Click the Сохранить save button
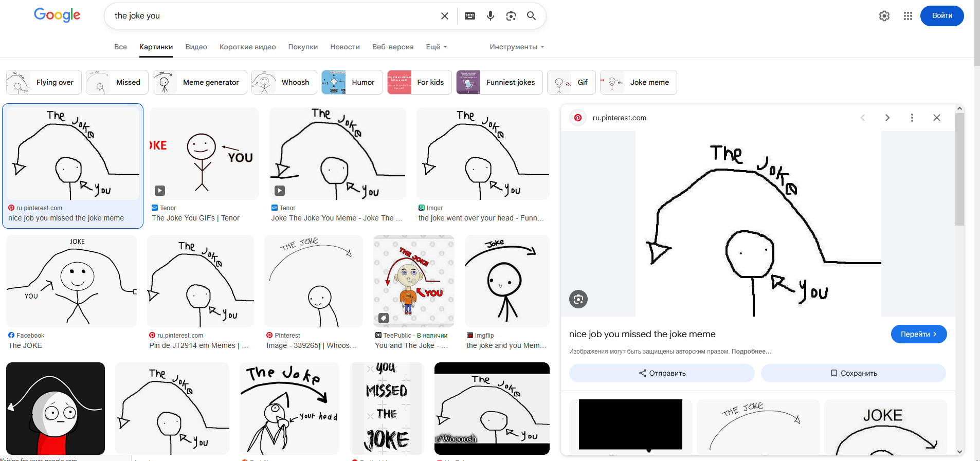Viewport: 980px width, 461px height. pyautogui.click(x=854, y=373)
